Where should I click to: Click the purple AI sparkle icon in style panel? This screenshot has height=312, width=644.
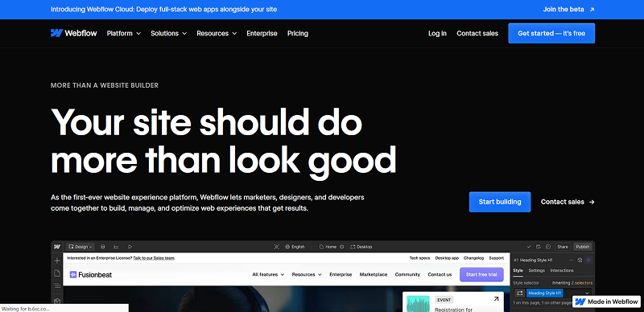pos(588,261)
